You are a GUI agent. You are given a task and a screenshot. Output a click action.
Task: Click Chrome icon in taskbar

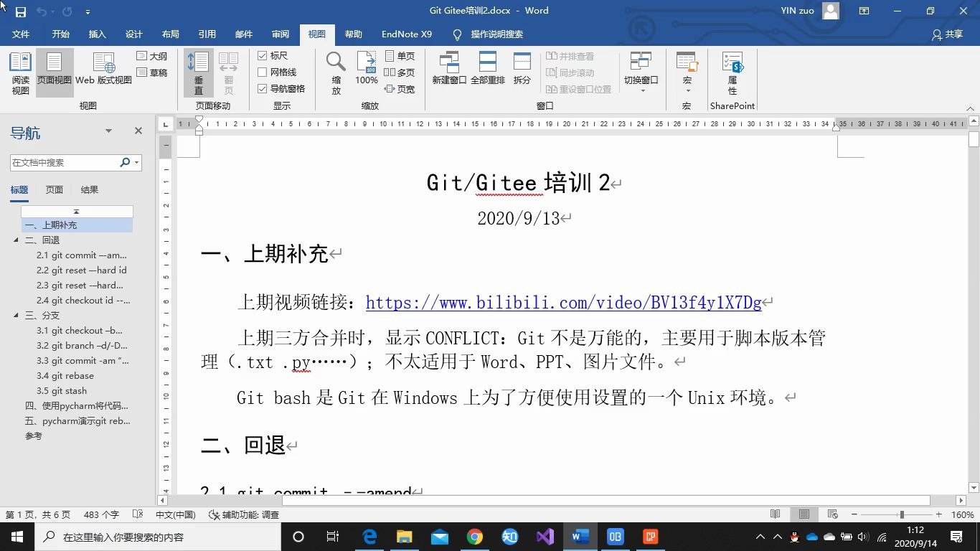pyautogui.click(x=475, y=536)
